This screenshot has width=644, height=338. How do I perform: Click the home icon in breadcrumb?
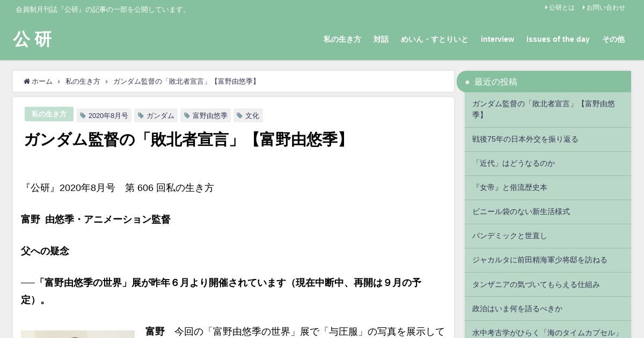(27, 82)
